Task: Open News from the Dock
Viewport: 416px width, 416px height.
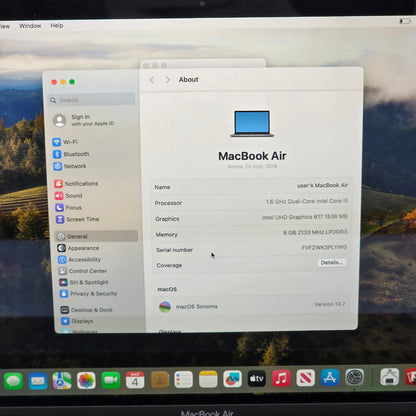Action: point(306,378)
